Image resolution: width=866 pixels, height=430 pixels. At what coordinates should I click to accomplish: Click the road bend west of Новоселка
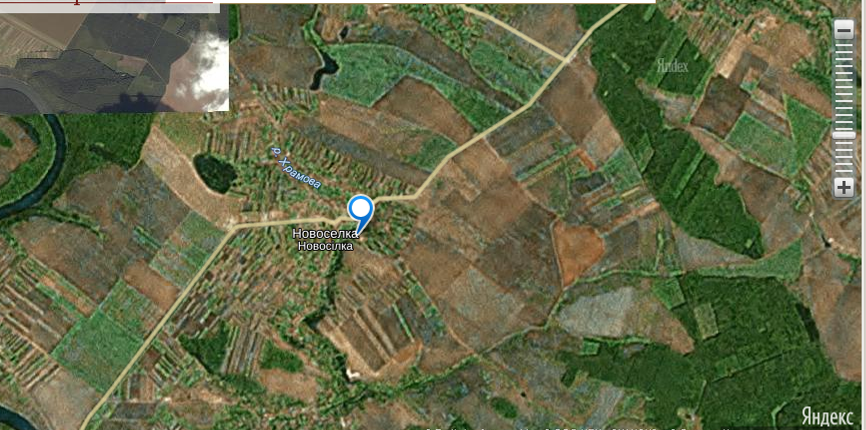coord(235,227)
